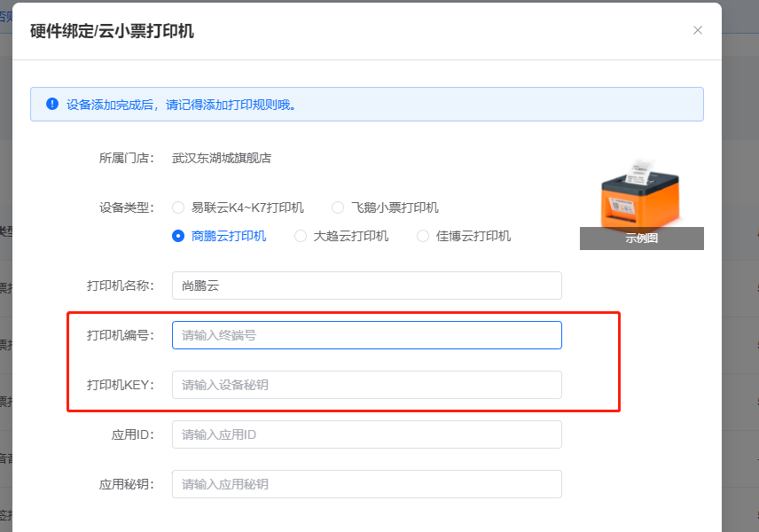The image size is (759, 532).
Task: Click the 应用秘钥 input field
Action: [x=367, y=484]
